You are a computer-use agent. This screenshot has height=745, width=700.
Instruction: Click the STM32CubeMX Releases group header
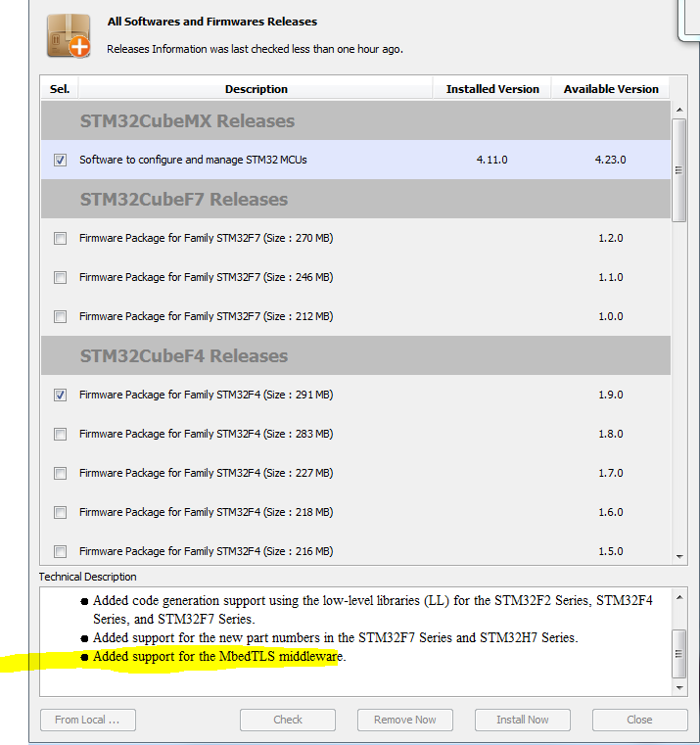pos(355,120)
